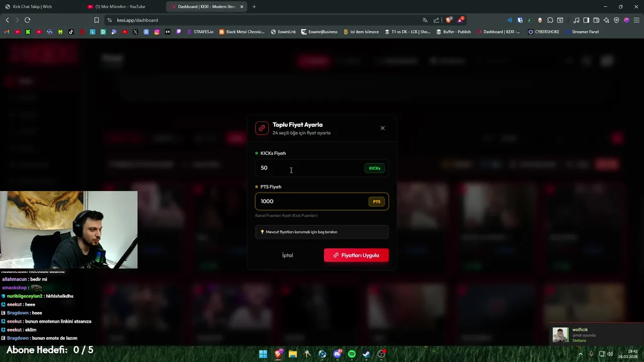Open File Explorer from the taskbar

click(293, 354)
